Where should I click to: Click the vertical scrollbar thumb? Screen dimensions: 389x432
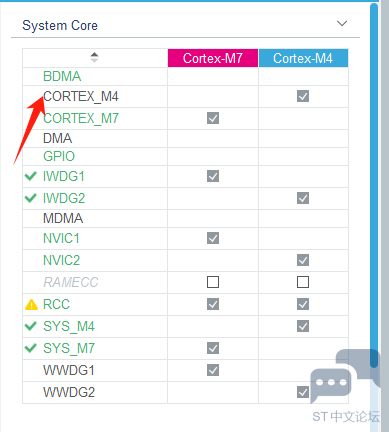click(x=374, y=185)
